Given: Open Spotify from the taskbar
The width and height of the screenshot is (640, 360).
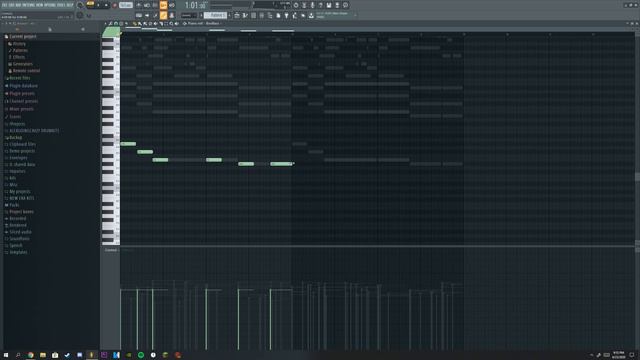Looking at the screenshot, I should click(140, 355).
